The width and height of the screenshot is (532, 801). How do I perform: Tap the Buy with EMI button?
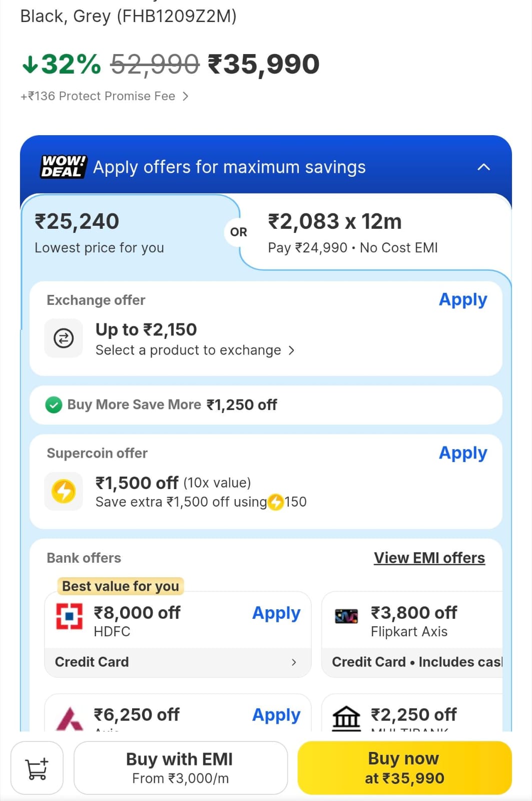coord(180,767)
